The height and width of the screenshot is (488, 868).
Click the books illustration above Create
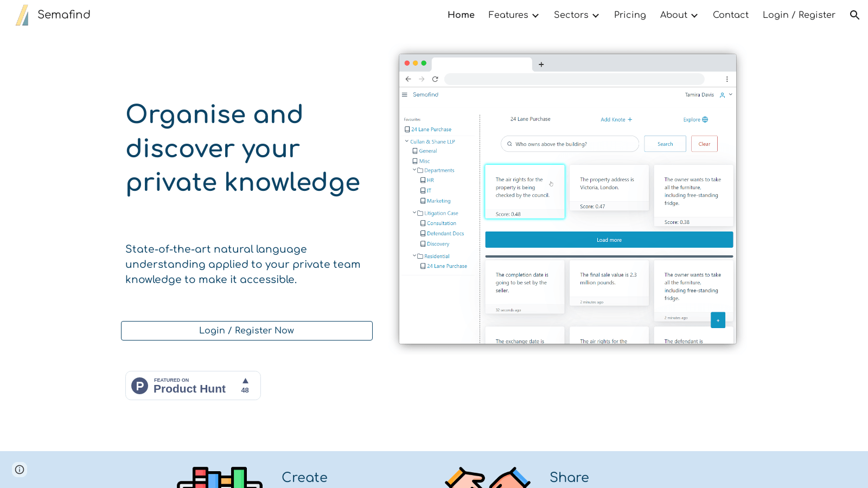pyautogui.click(x=220, y=477)
